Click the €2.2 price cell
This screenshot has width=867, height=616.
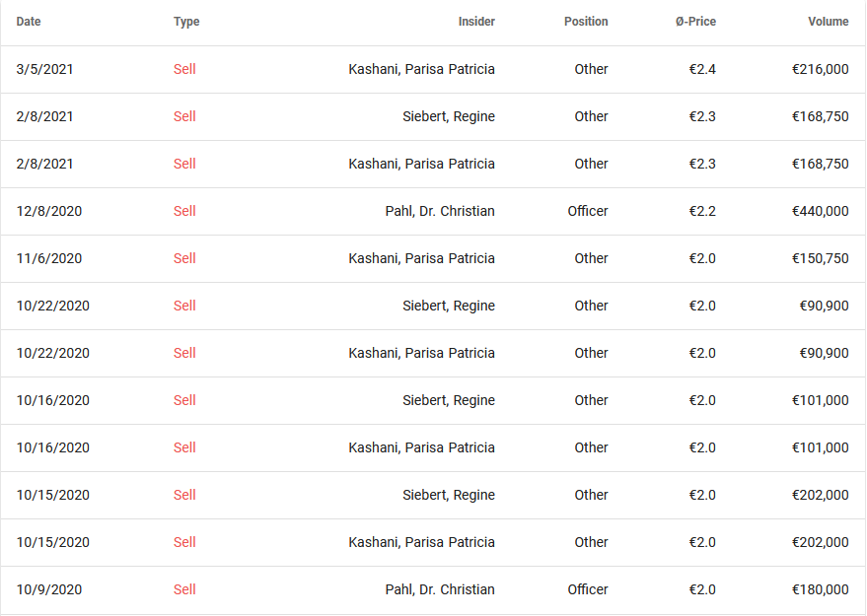(x=702, y=211)
